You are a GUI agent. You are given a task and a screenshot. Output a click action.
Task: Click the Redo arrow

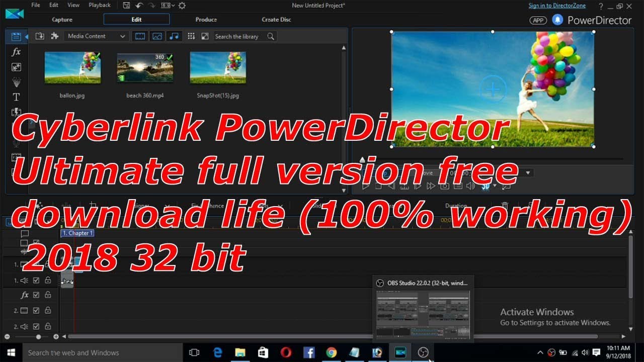[152, 6]
